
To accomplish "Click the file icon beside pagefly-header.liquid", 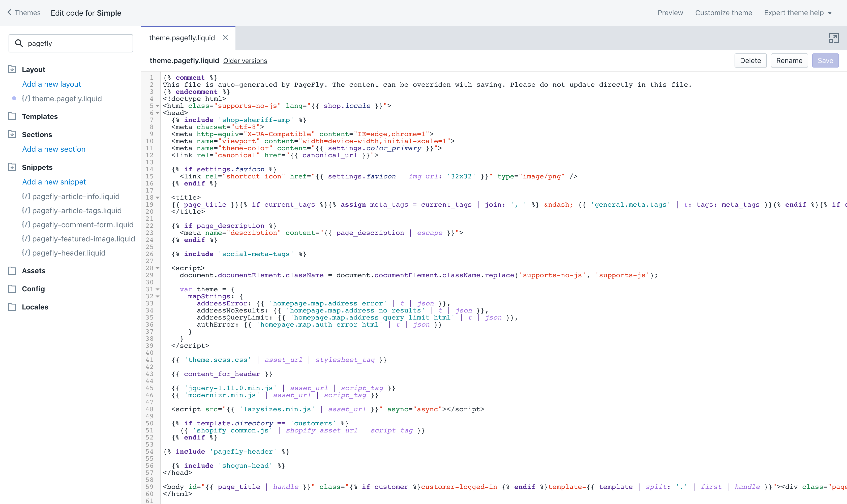I will [26, 253].
